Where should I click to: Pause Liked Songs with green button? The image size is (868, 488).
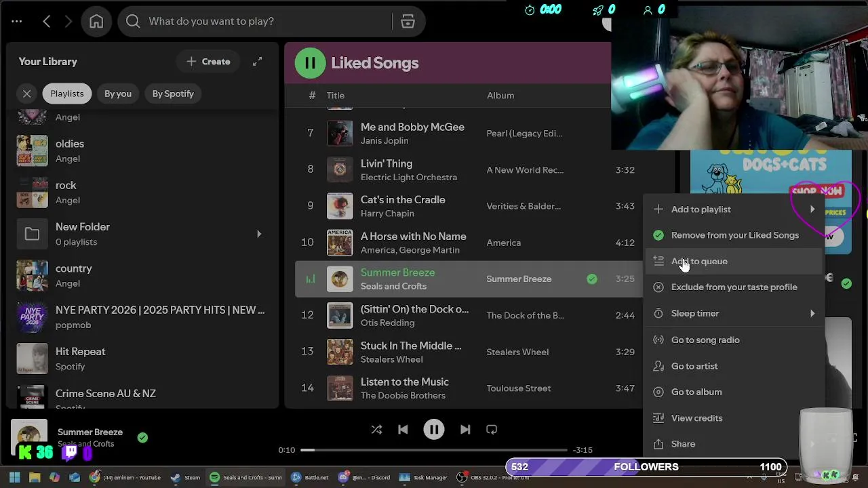pos(310,63)
